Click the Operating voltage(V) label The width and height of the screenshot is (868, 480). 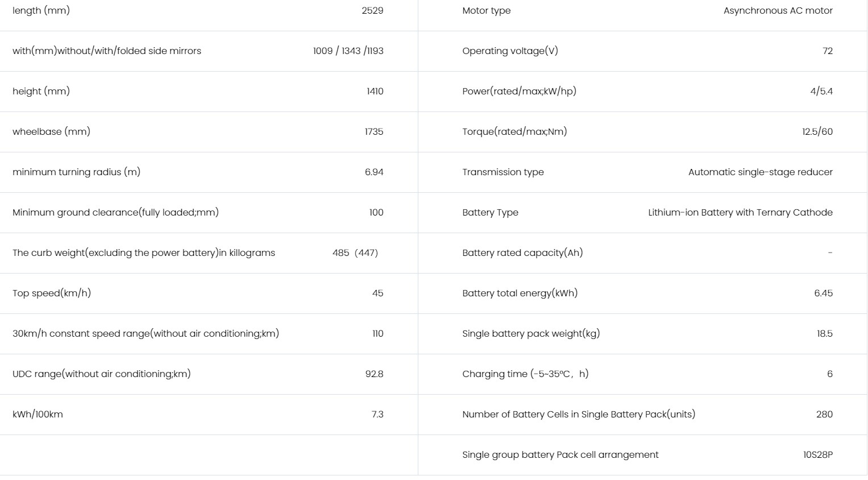pos(510,51)
